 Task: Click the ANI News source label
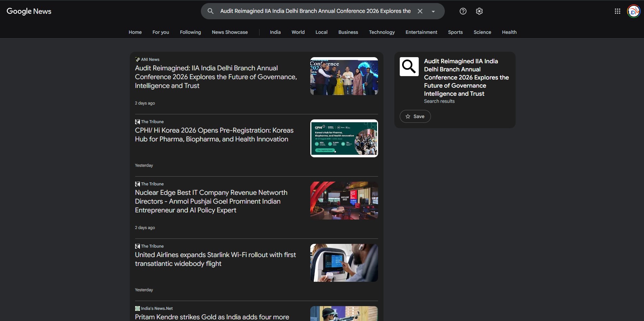tap(150, 60)
